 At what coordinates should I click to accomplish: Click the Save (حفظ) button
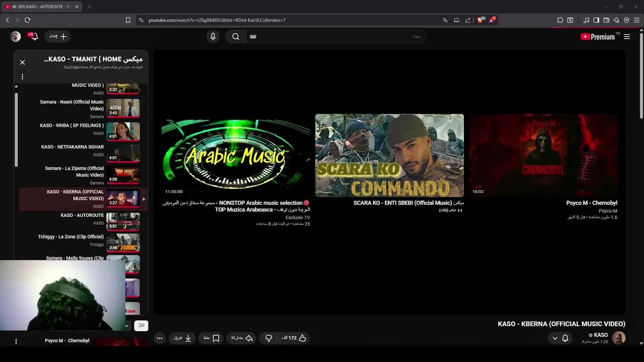click(x=212, y=338)
